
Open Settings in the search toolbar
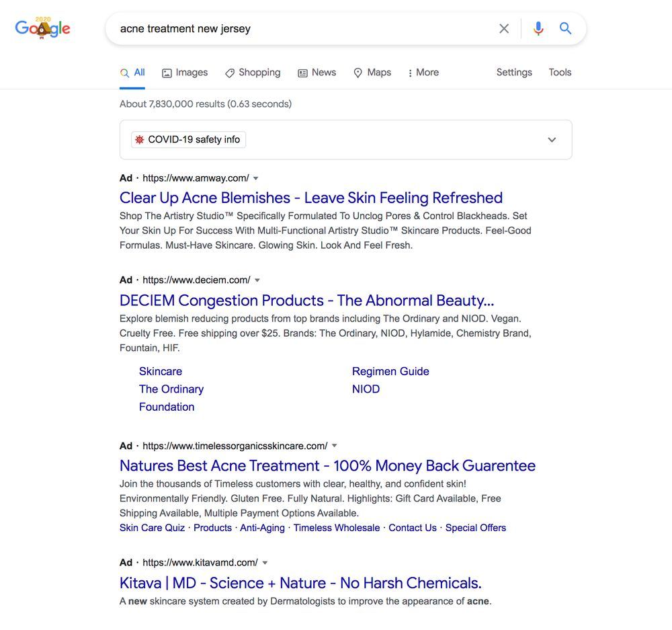click(514, 73)
